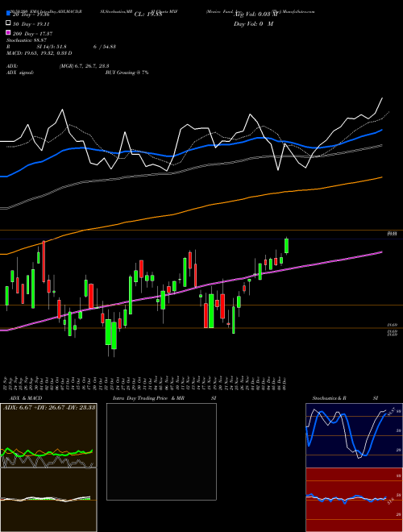Click the 'Intra Day Trading Price & MRSI' title
The image size is (403, 532).
(x=164, y=398)
